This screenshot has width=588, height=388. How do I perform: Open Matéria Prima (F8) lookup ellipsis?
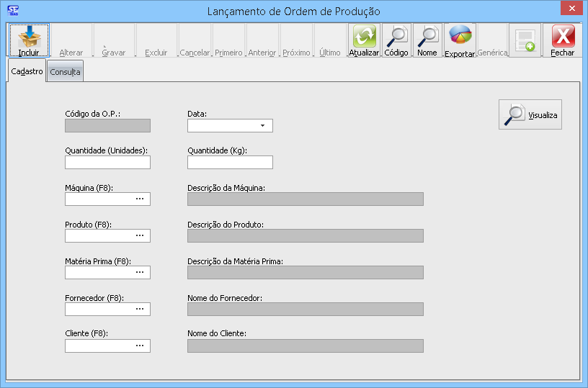[140, 273]
